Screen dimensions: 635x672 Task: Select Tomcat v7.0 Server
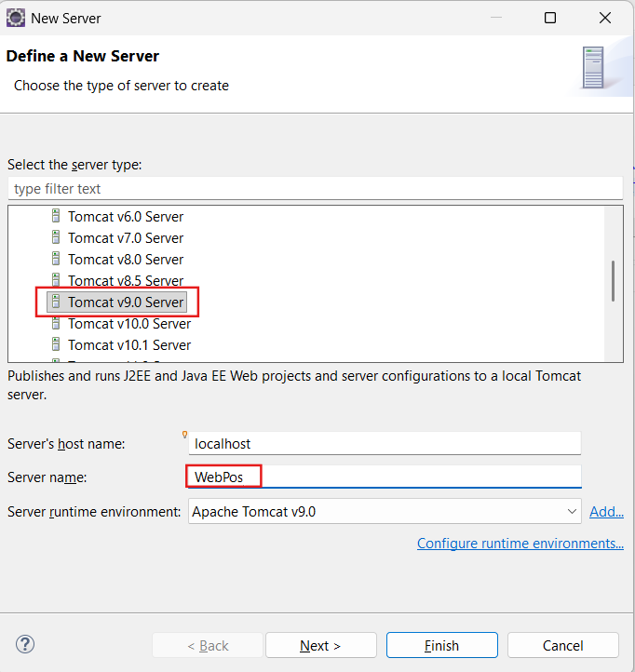pyautogui.click(x=126, y=238)
